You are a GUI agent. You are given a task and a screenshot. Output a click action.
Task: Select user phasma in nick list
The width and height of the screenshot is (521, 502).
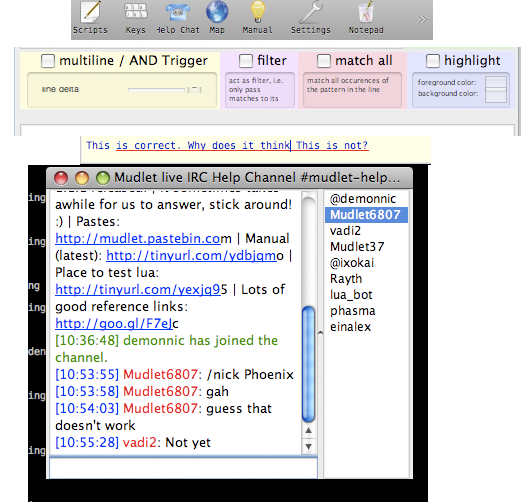[366, 311]
